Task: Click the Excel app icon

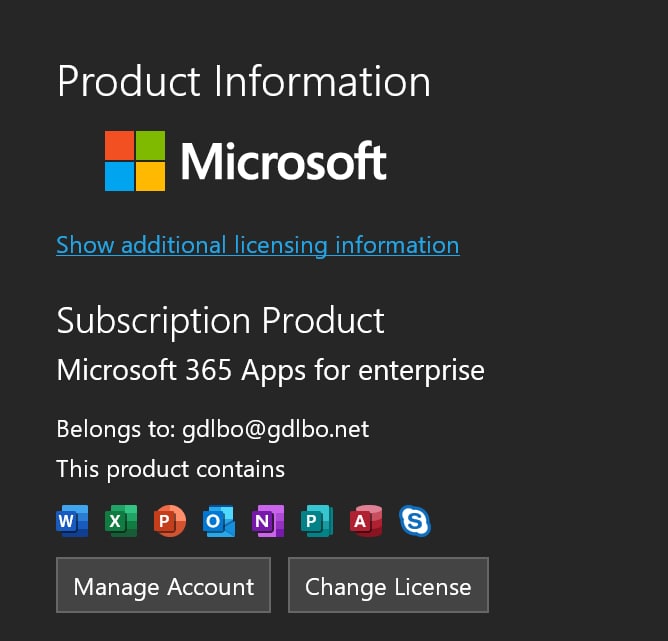Action: pos(121,520)
